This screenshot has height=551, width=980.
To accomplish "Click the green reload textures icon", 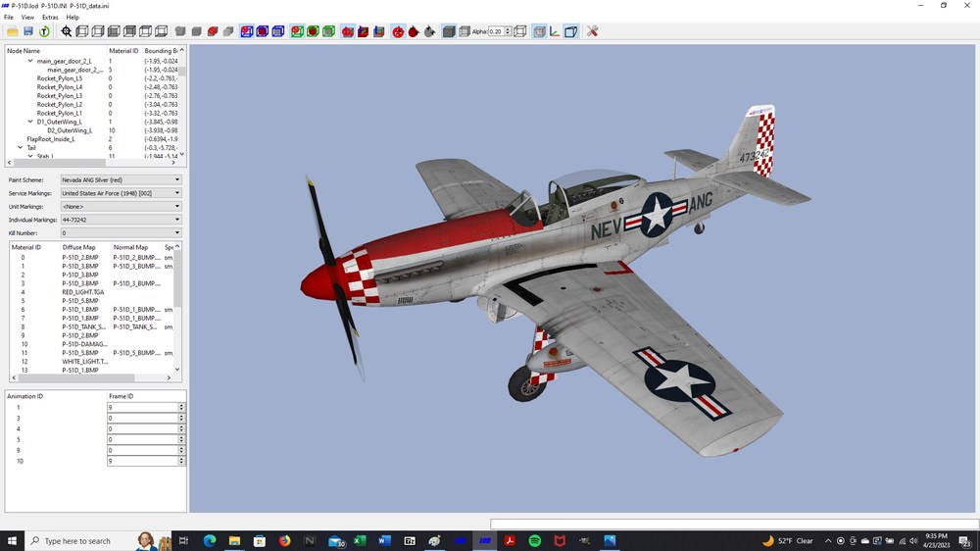I will (44, 31).
